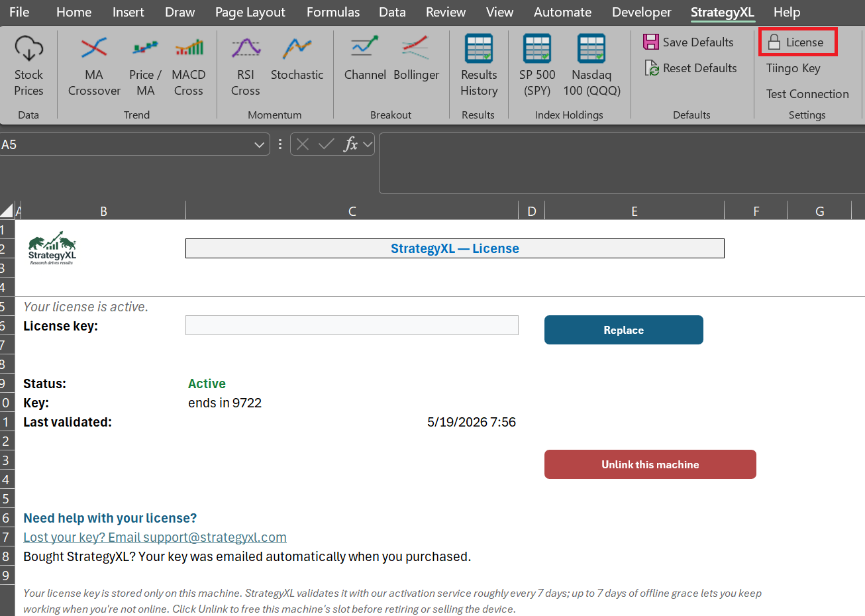
Task: Switch to the View tab
Action: click(x=499, y=12)
